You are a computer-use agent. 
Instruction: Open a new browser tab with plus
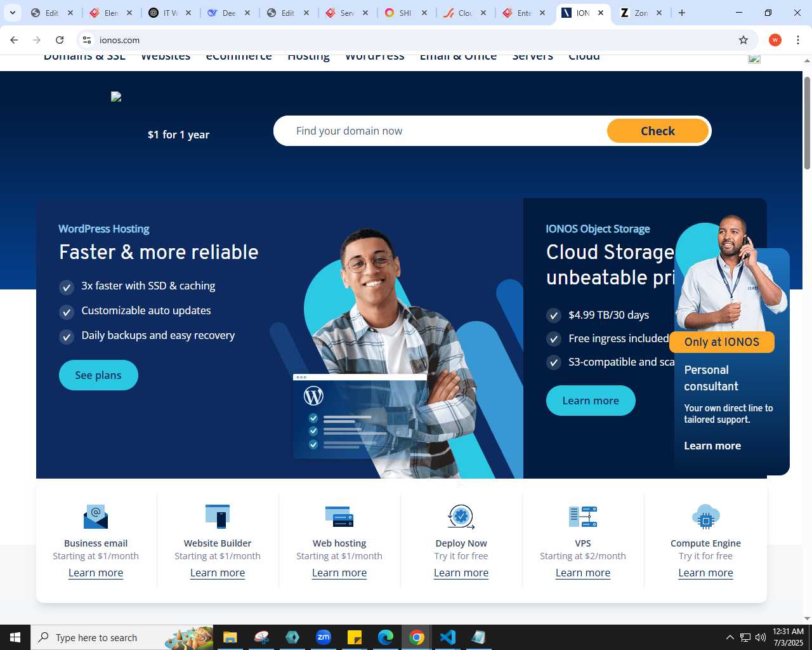tap(682, 13)
